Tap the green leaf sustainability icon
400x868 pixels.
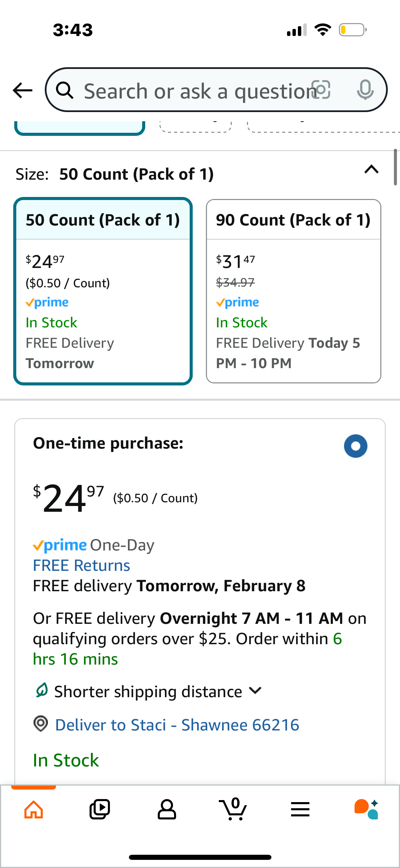(42, 690)
